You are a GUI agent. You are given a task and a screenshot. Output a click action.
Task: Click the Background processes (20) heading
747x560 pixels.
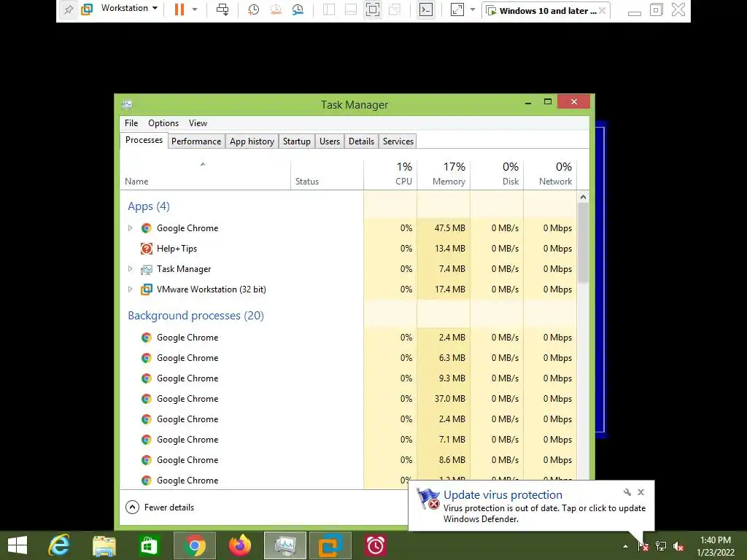point(196,315)
